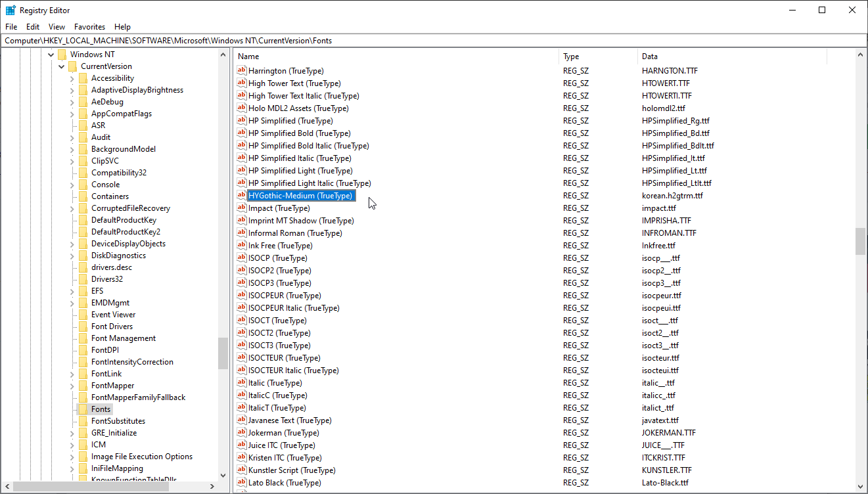This screenshot has height=494, width=868.
Task: Click the Drivers32 folder icon
Action: [x=83, y=279]
